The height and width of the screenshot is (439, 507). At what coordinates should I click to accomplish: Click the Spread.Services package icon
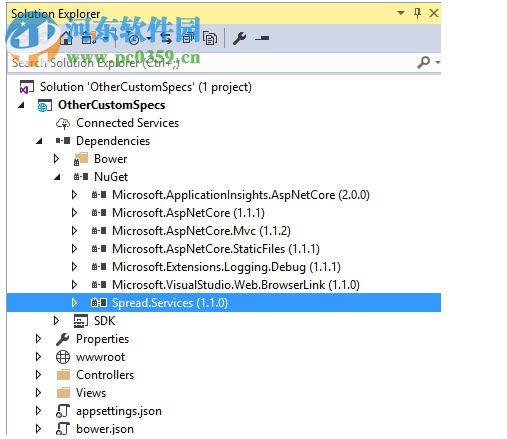coord(99,303)
